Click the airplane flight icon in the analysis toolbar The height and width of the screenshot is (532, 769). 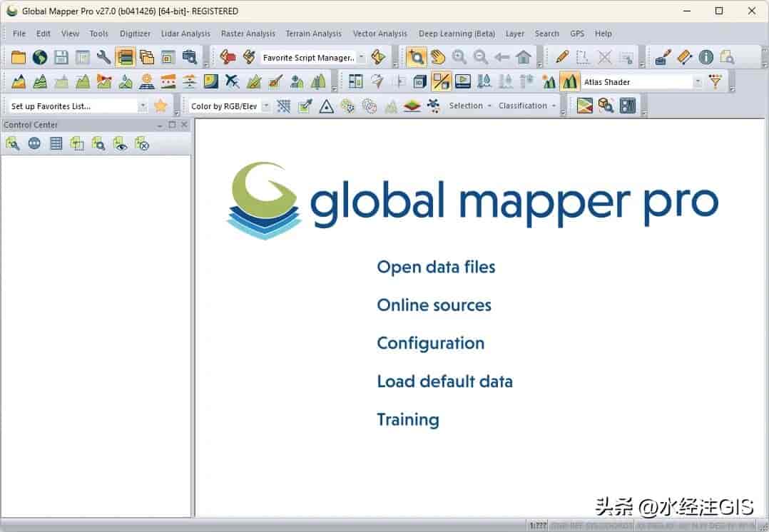(x=232, y=81)
